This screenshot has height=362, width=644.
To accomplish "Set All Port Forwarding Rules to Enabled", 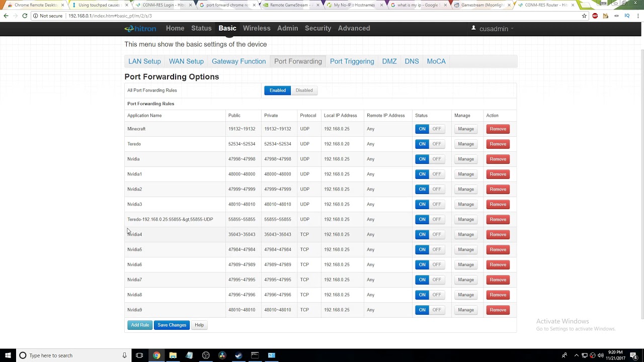I will 278,90.
